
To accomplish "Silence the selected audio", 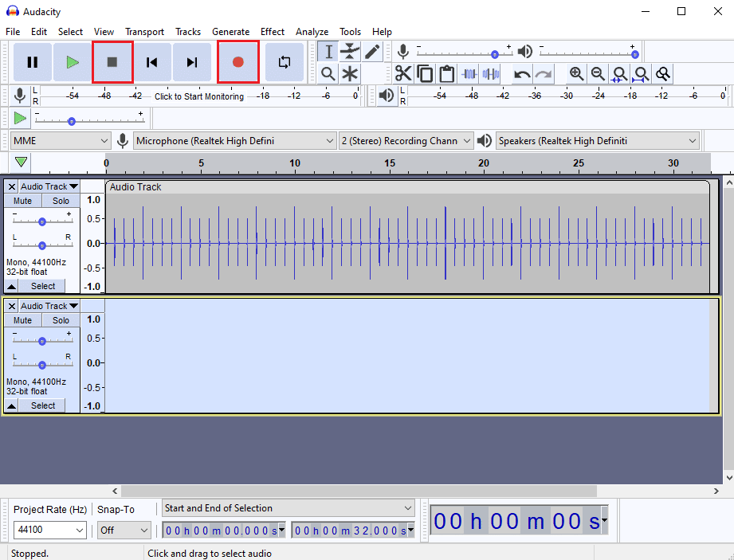I will pyautogui.click(x=490, y=73).
